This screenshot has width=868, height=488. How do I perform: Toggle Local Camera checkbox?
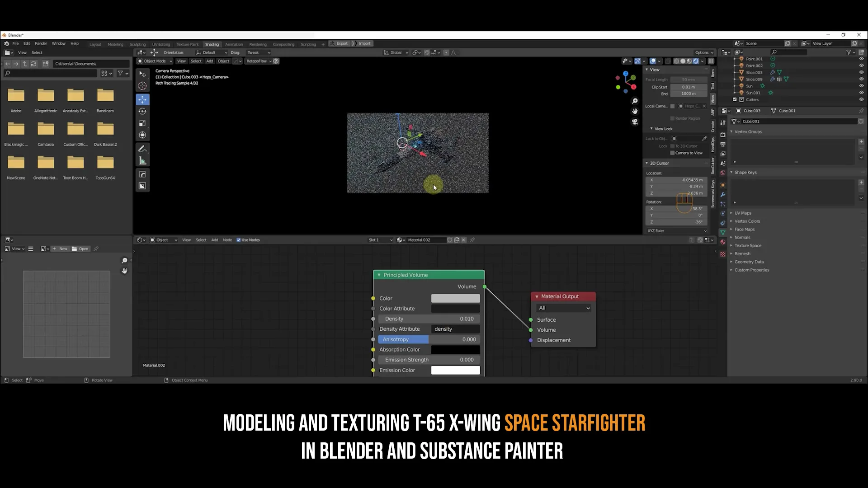tap(672, 106)
